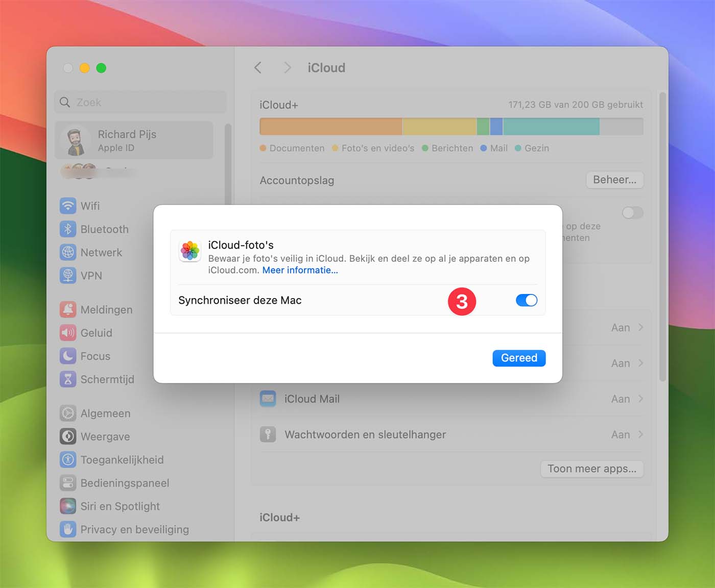Open Netwerk settings
The height and width of the screenshot is (588, 715).
[x=101, y=252]
